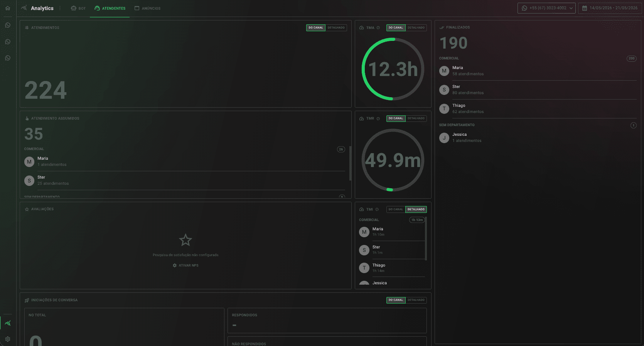Click Jessica avatar in Finalizados list
644x346 pixels.
point(444,138)
